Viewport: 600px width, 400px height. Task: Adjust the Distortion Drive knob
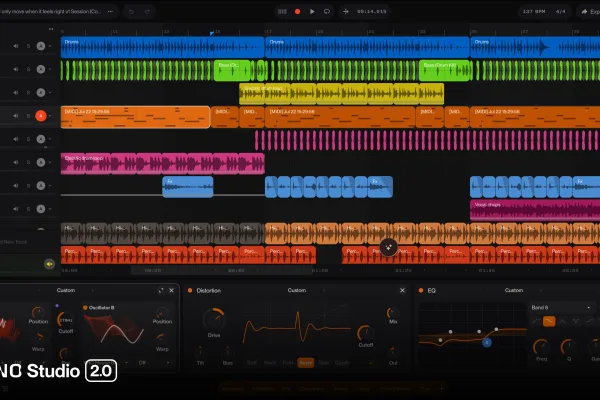214,318
